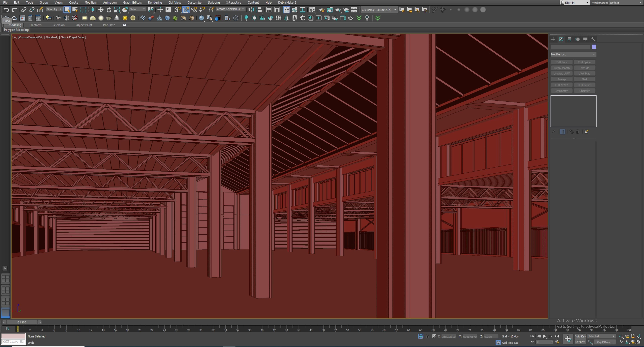
Task: Click the Bind to Space Warp icon
Action: [40, 10]
